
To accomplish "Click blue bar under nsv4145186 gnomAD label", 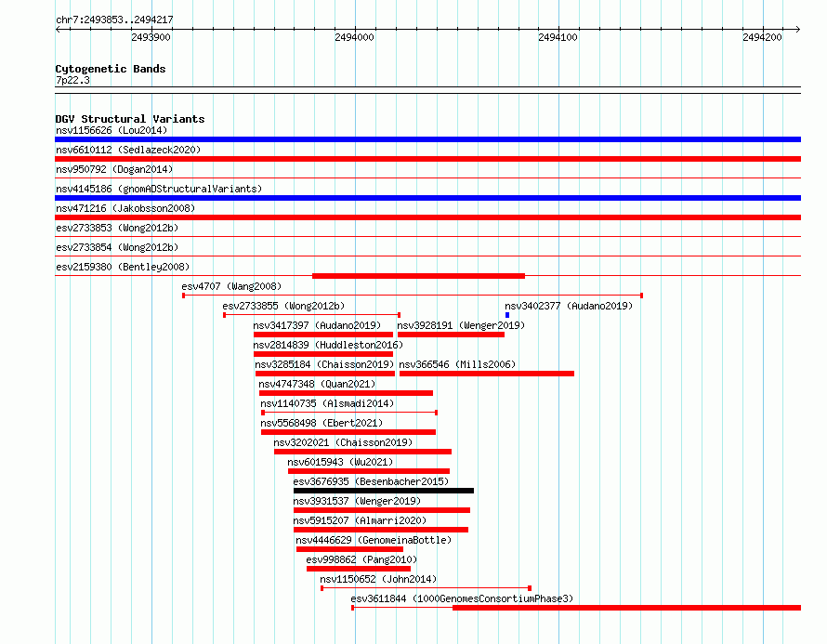I will pyautogui.click(x=427, y=198).
